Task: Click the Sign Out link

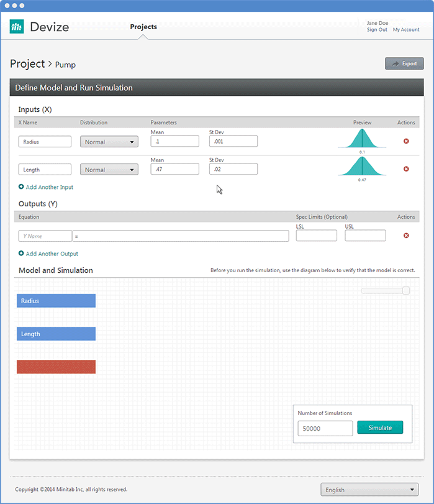Action: point(377,30)
